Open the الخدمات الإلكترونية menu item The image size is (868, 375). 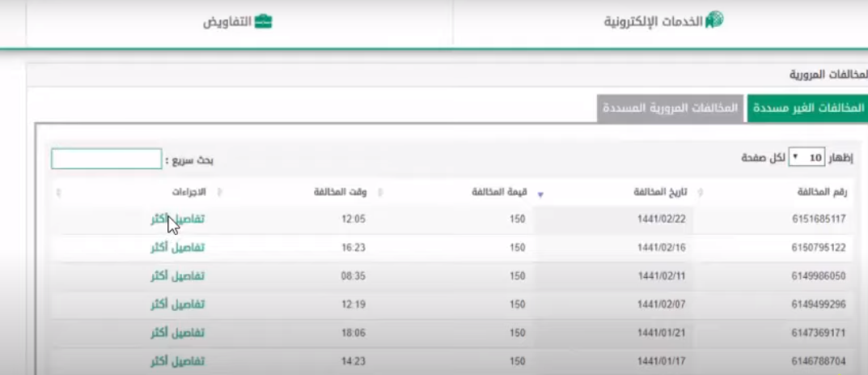click(654, 22)
